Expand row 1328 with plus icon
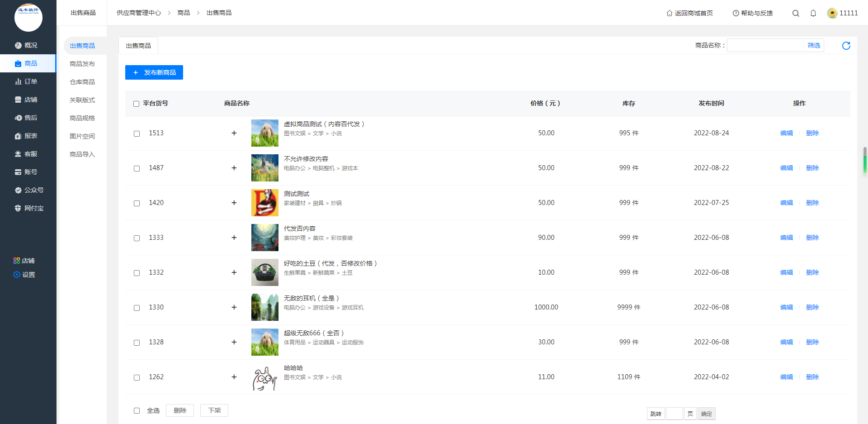Image resolution: width=868 pixels, height=424 pixels. 234,342
